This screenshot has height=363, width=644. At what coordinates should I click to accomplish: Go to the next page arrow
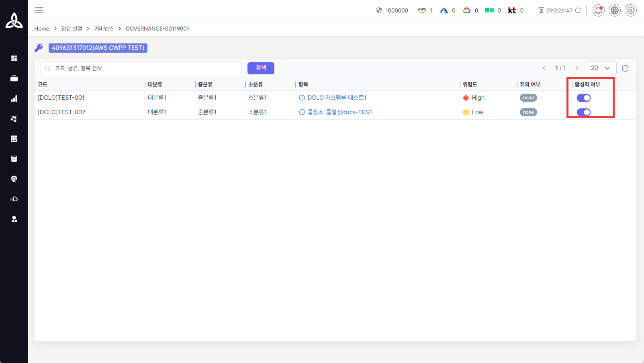point(577,68)
